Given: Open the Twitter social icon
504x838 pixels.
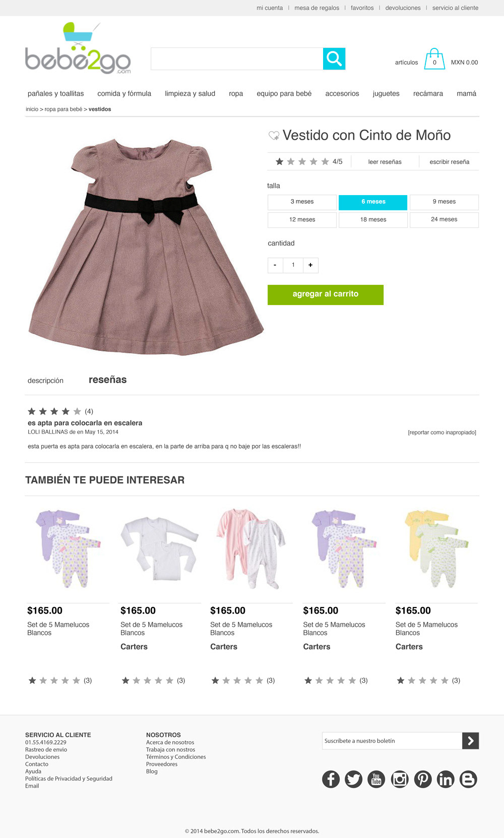Looking at the screenshot, I should click(x=353, y=779).
